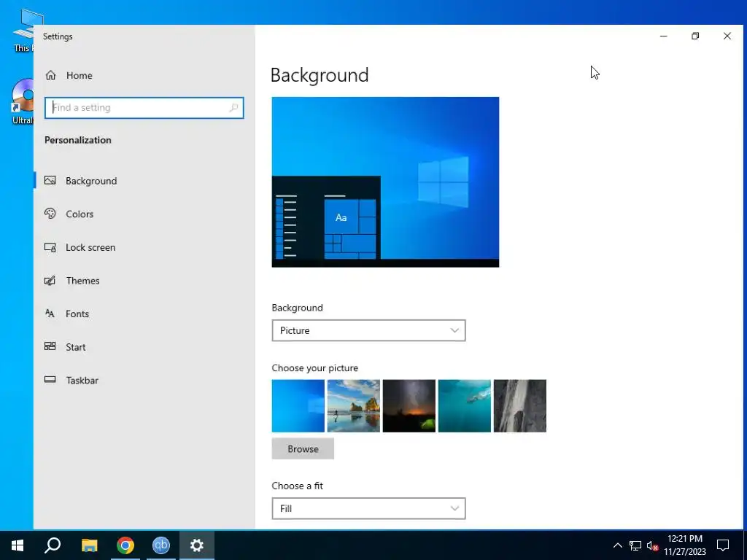Viewport: 747px width, 560px height.
Task: Click the Themes brush icon
Action: (x=50, y=281)
